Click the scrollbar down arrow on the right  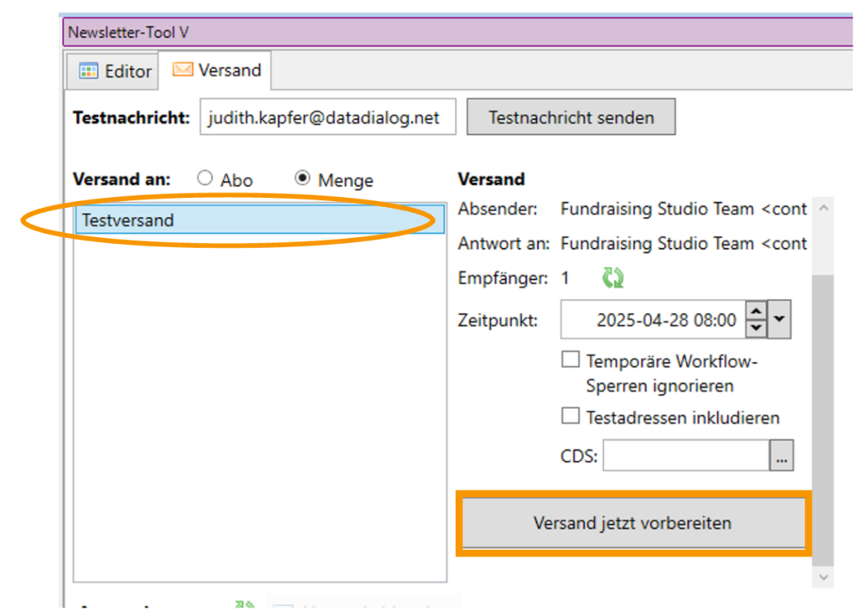pyautogui.click(x=822, y=577)
